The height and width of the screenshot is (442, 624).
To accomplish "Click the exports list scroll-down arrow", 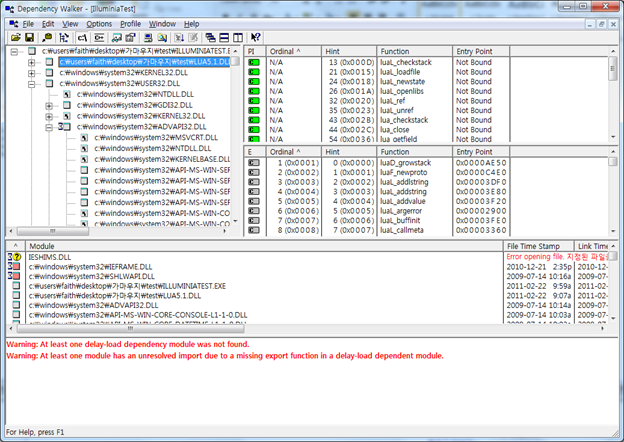I will click(x=613, y=231).
